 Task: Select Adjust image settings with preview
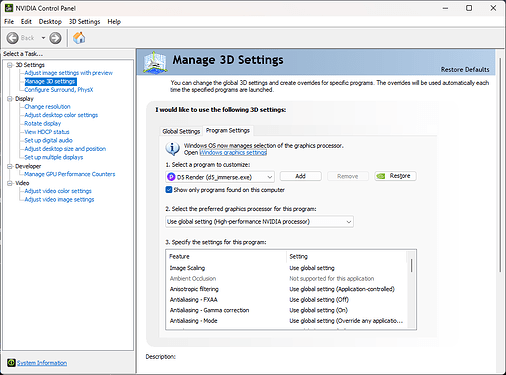[x=68, y=73]
